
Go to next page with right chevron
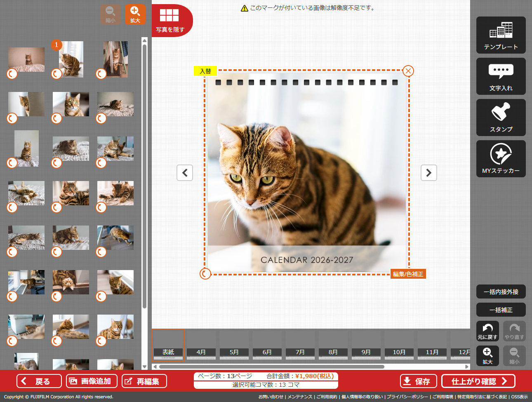pos(428,173)
